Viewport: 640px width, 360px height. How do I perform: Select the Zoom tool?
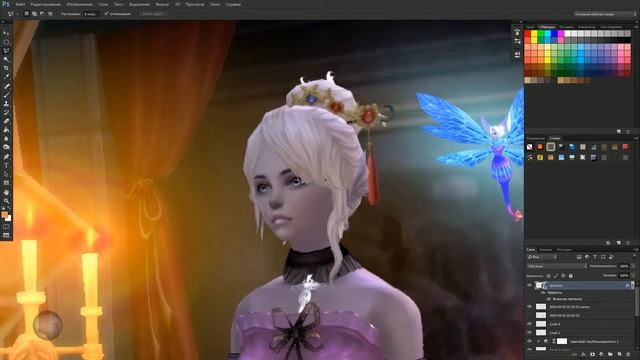6,201
